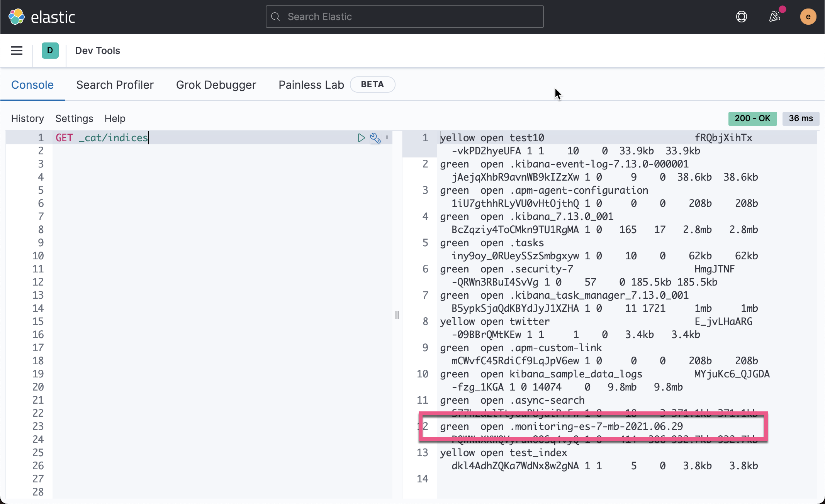Open the user avatar marked 'e'
This screenshot has height=504, width=825.
[808, 17]
